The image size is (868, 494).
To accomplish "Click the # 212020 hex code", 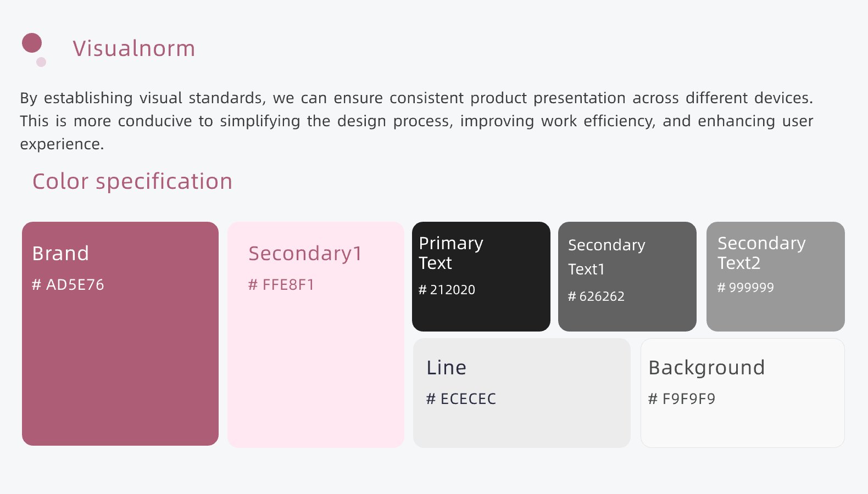I will pyautogui.click(x=447, y=290).
